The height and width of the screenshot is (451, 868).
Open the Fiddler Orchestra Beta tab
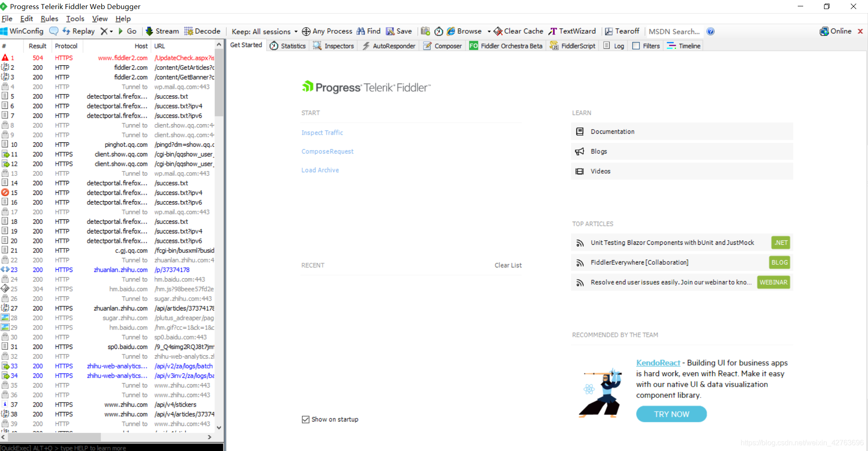click(505, 46)
